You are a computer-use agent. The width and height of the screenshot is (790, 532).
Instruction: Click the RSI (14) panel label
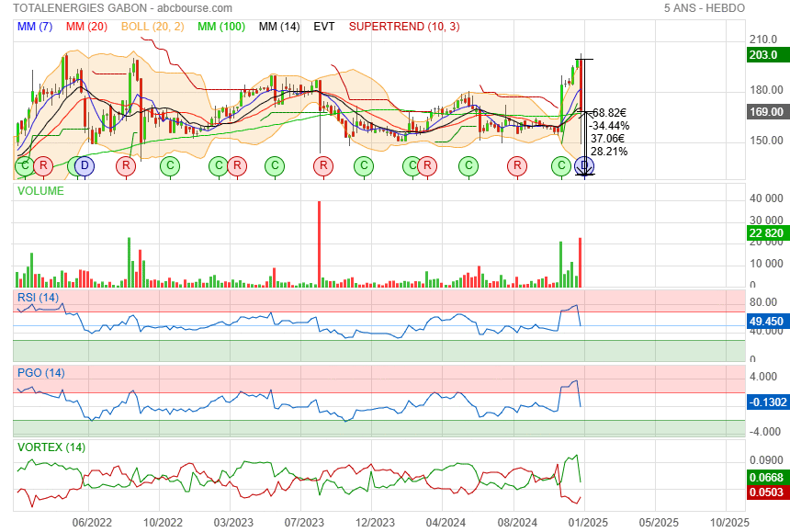click(x=38, y=298)
